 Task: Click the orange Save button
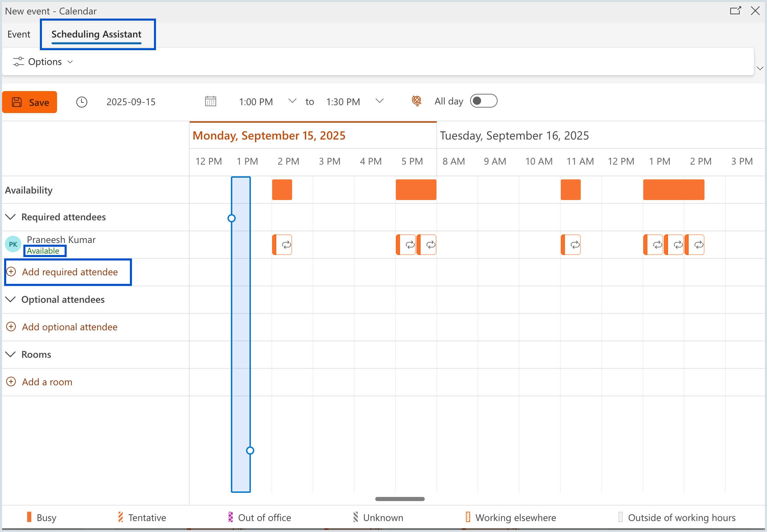click(30, 102)
